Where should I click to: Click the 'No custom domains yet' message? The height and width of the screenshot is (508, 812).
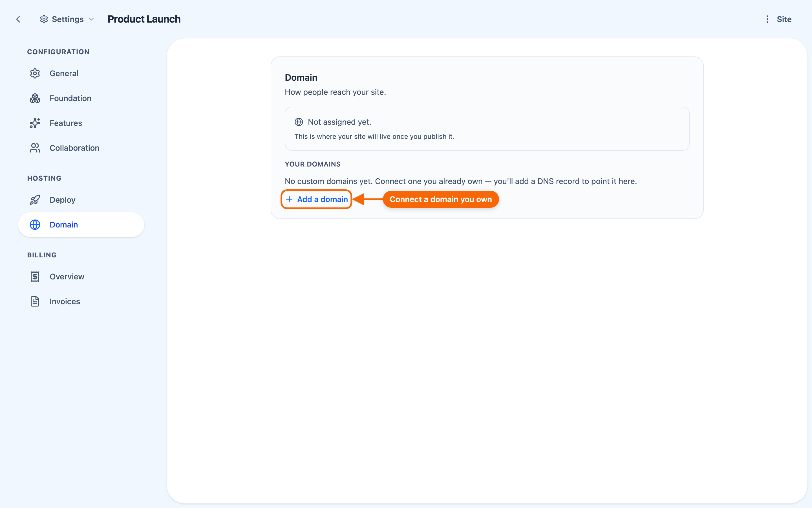(461, 181)
